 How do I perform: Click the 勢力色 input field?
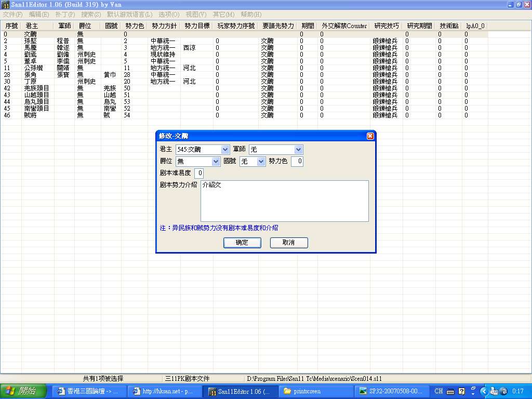pos(297,162)
